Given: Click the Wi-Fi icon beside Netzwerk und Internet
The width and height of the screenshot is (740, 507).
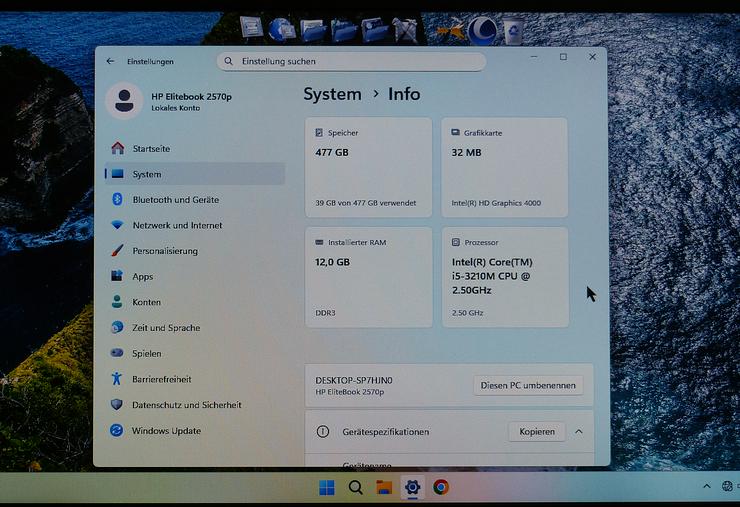Looking at the screenshot, I should coord(117,225).
